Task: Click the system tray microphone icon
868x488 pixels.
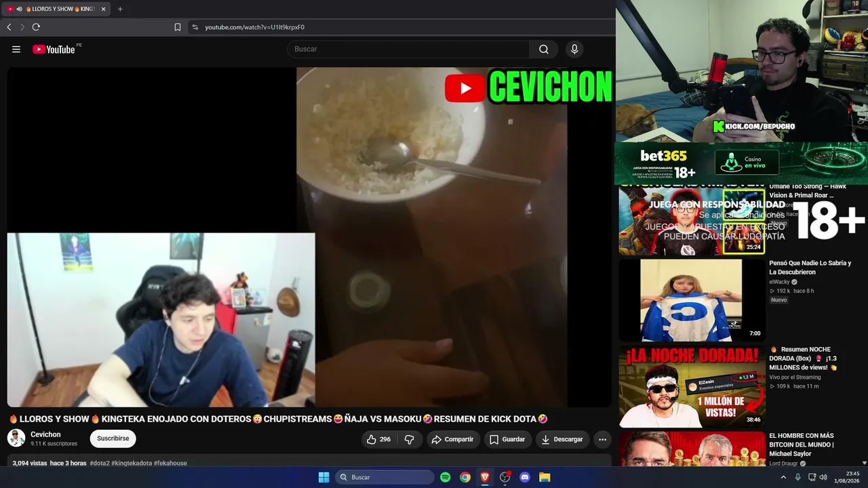Action: pyautogui.click(x=797, y=477)
